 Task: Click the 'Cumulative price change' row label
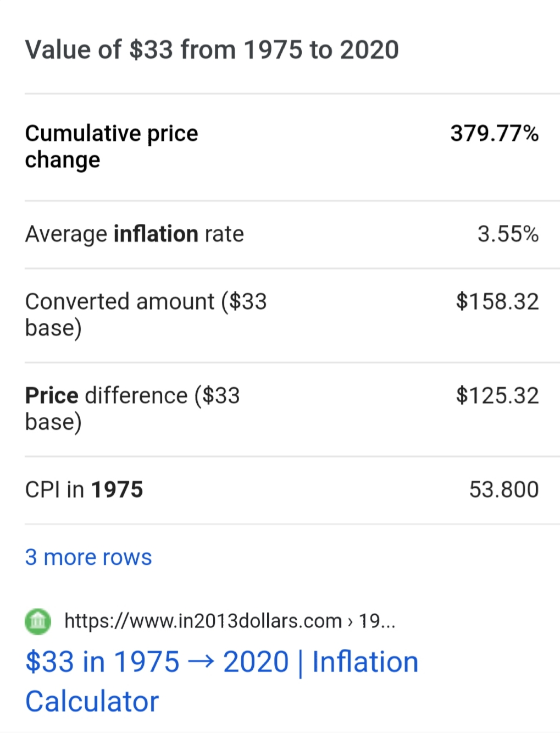[x=112, y=147]
